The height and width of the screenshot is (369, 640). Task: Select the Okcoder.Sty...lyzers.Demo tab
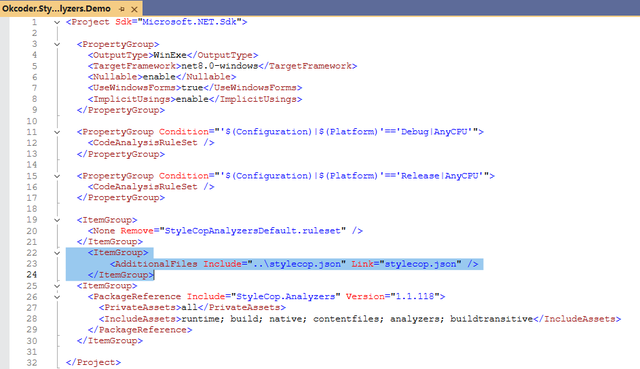[56, 8]
